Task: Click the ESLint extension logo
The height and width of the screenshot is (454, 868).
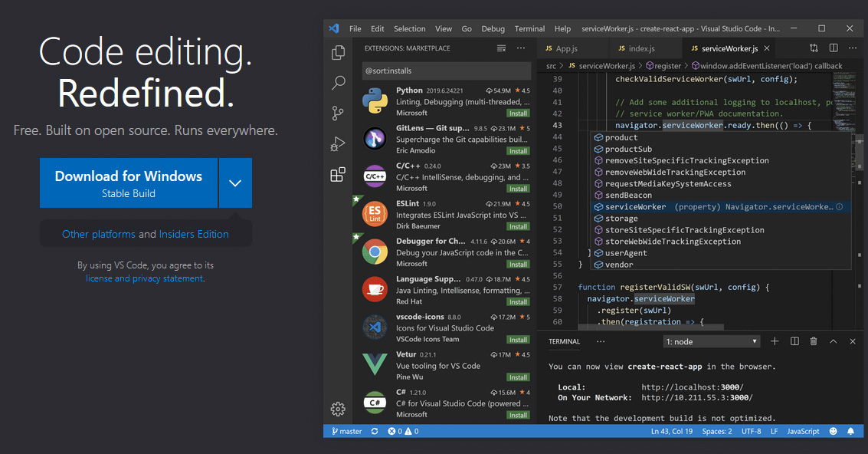Action: tap(375, 214)
